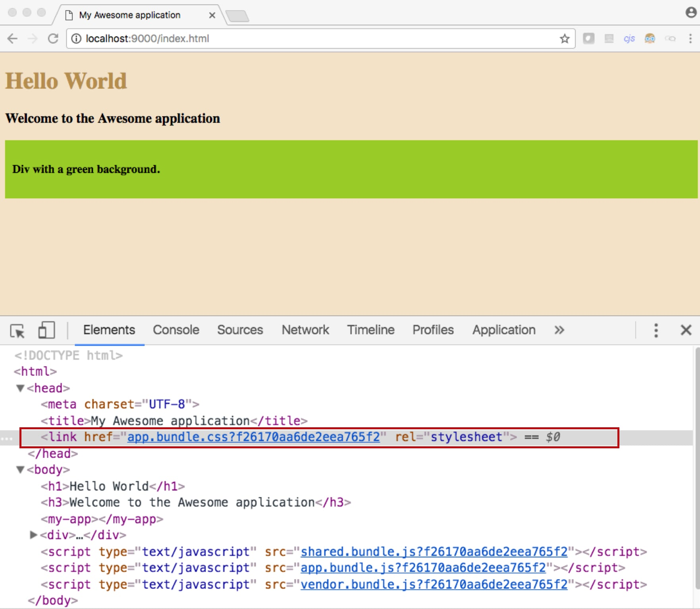Go back with the browser back arrow
Viewport: 700px width, 609px height.
pyautogui.click(x=13, y=38)
